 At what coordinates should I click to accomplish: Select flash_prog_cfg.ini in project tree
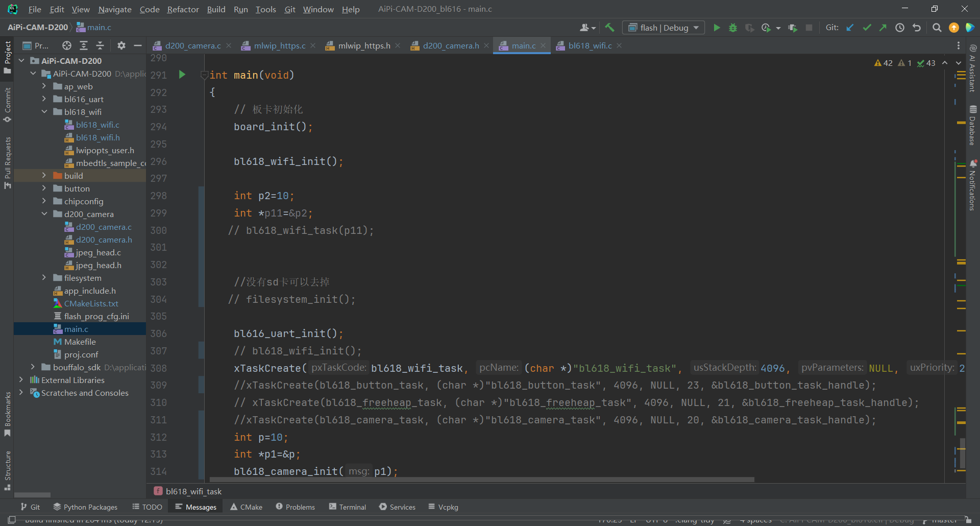96,316
